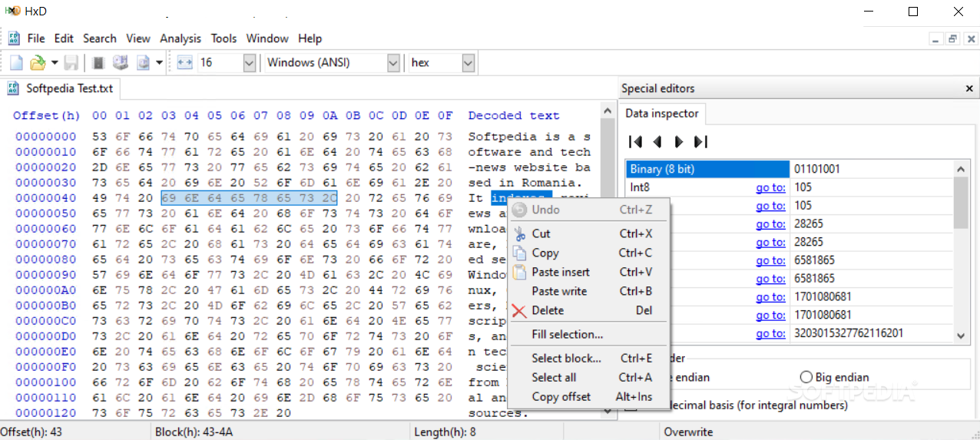
Task: Click Data inspector scroll down arrow
Action: 961,336
